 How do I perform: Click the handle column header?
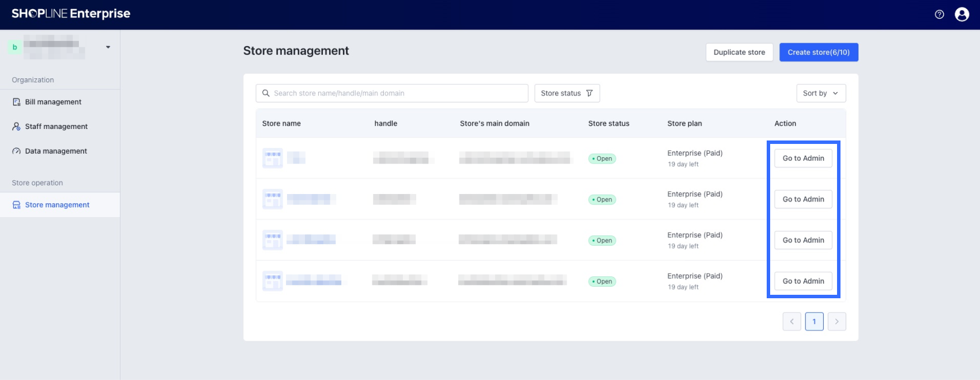pyautogui.click(x=386, y=124)
